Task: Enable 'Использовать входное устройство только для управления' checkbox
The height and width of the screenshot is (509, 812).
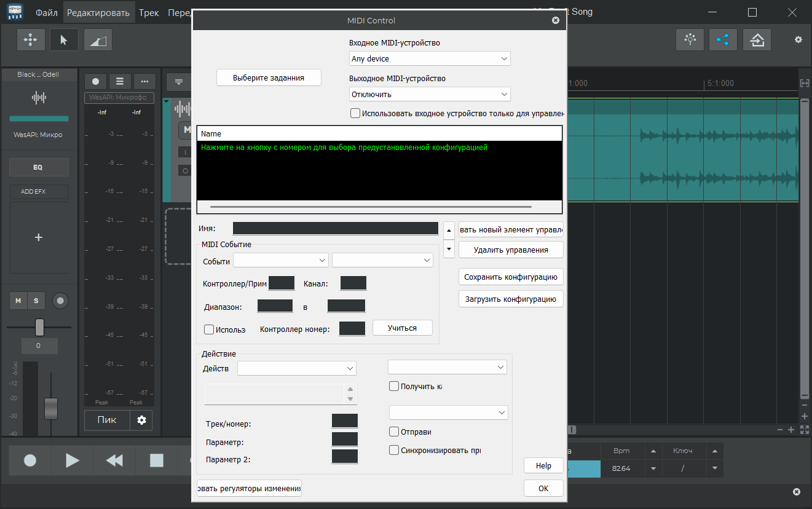Action: point(355,113)
